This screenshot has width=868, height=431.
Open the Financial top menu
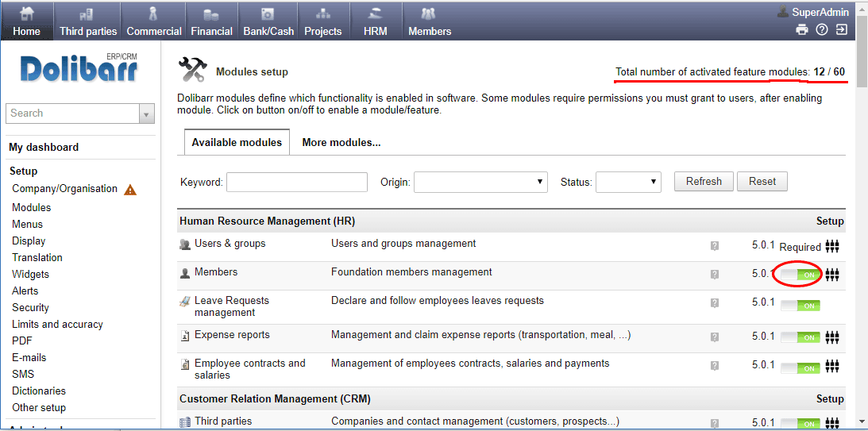211,21
